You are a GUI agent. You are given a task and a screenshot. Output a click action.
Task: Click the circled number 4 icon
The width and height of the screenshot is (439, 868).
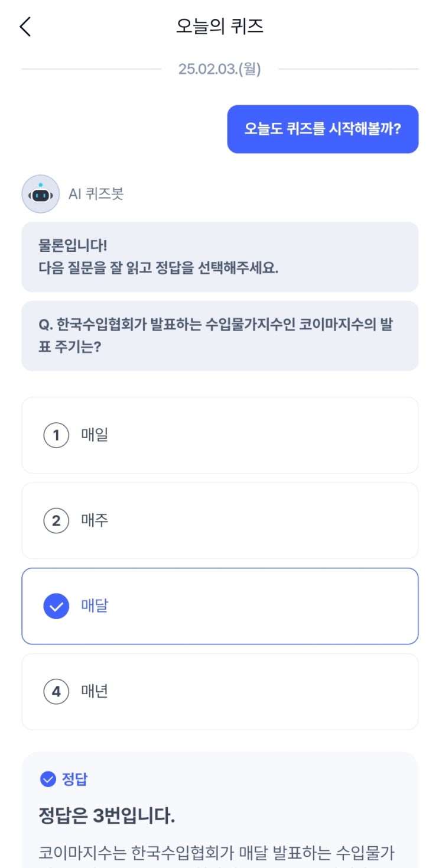[x=56, y=691]
